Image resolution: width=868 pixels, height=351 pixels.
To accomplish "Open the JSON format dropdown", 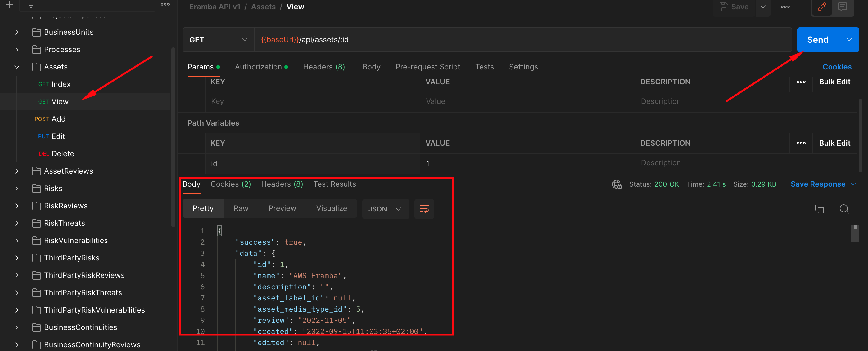I will click(x=386, y=209).
